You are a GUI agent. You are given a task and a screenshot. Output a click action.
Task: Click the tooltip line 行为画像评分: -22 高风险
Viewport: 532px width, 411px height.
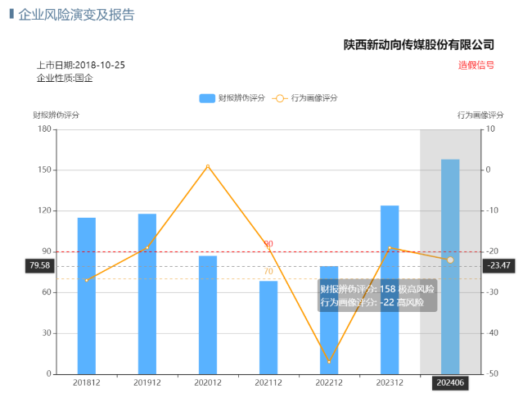[372, 302]
